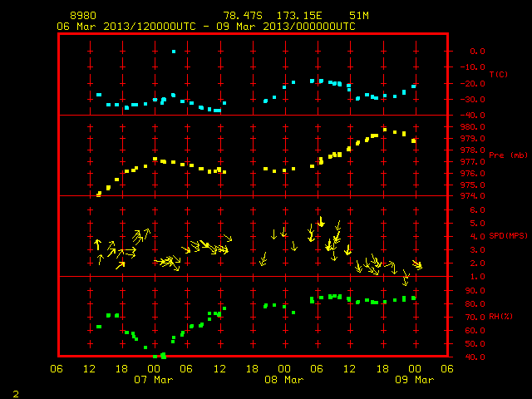Click the RH(%) axis label
This screenshot has height=399, width=532.
point(500,316)
